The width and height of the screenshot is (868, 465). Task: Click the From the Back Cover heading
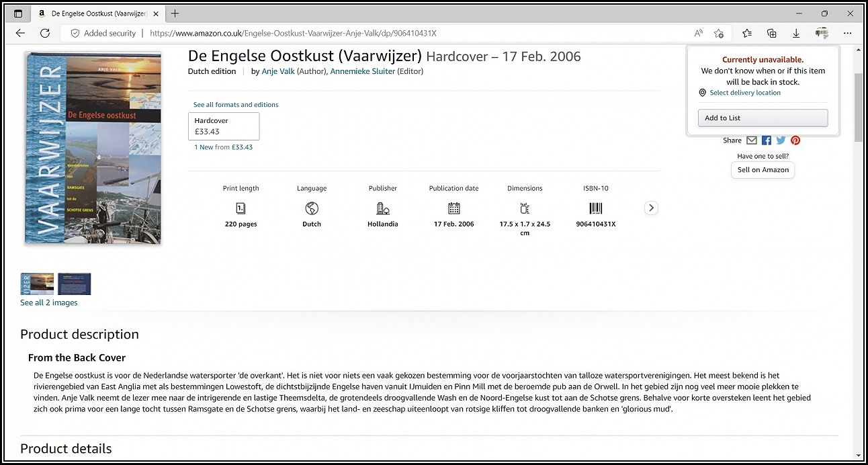tap(77, 357)
